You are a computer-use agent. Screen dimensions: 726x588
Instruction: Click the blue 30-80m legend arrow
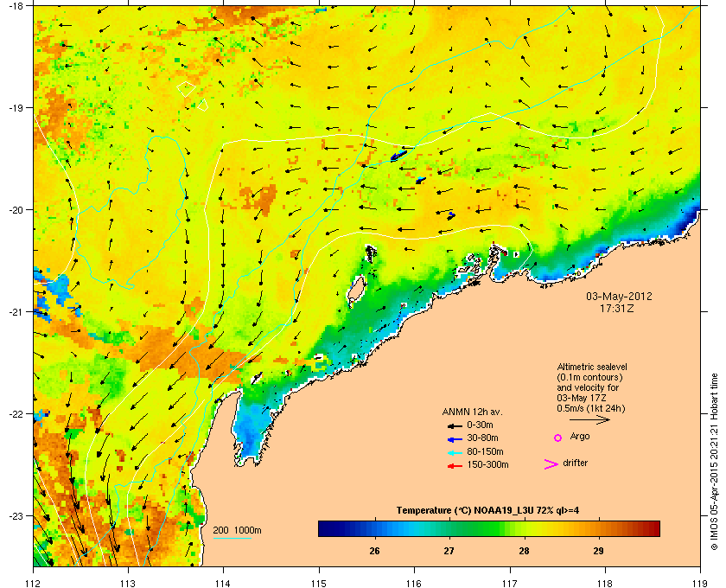[455, 438]
